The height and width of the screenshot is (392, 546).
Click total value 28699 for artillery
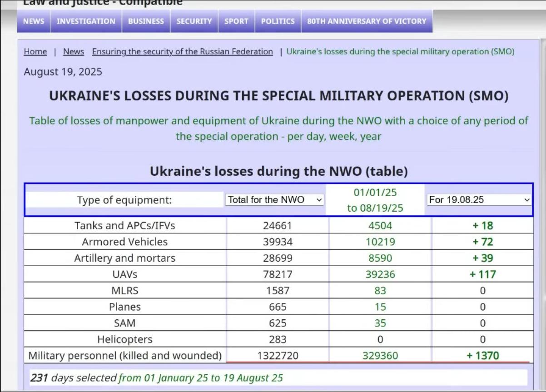click(x=278, y=258)
